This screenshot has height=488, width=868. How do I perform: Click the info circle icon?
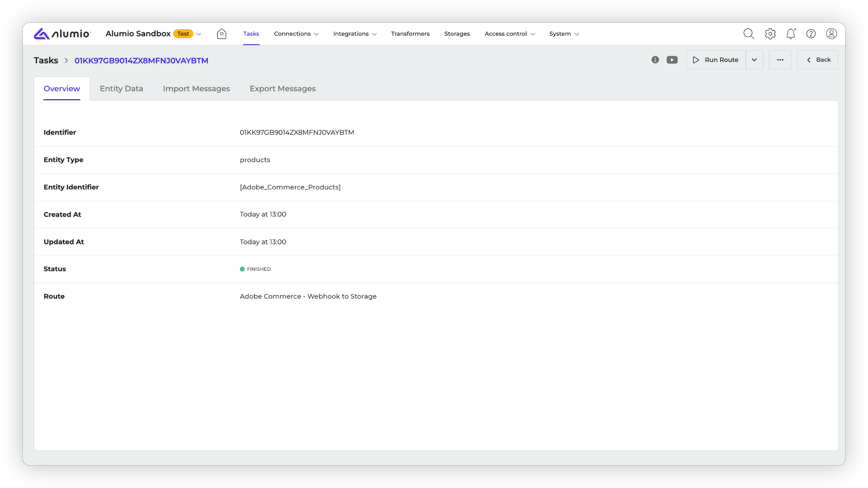point(655,60)
